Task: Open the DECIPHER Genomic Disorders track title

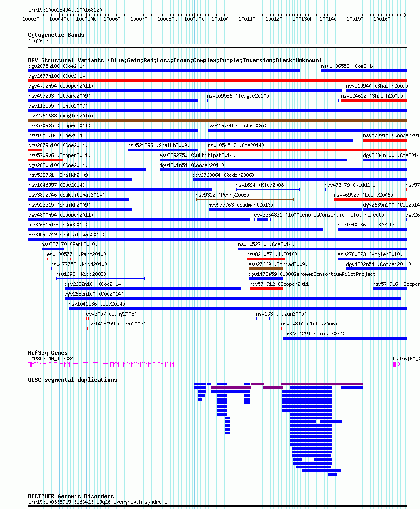Action: 71,496
